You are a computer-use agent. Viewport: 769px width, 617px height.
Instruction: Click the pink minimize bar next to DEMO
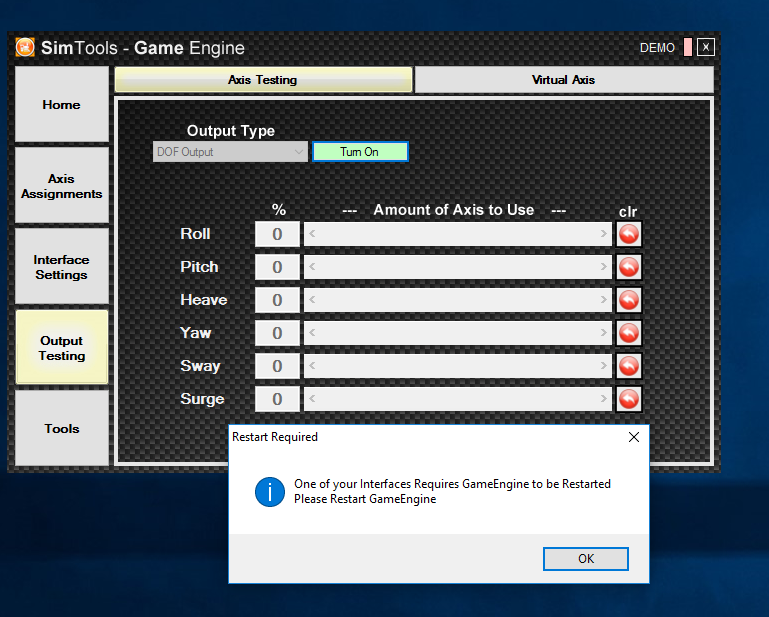688,48
